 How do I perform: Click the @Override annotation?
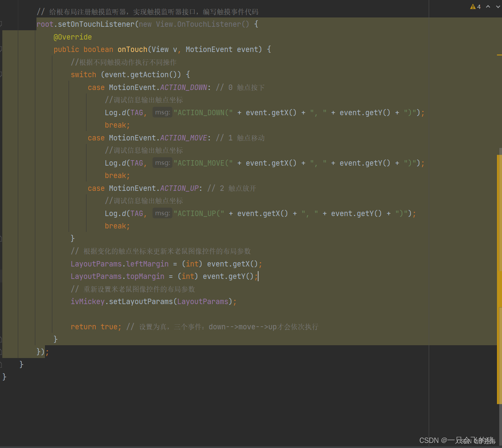(x=73, y=37)
